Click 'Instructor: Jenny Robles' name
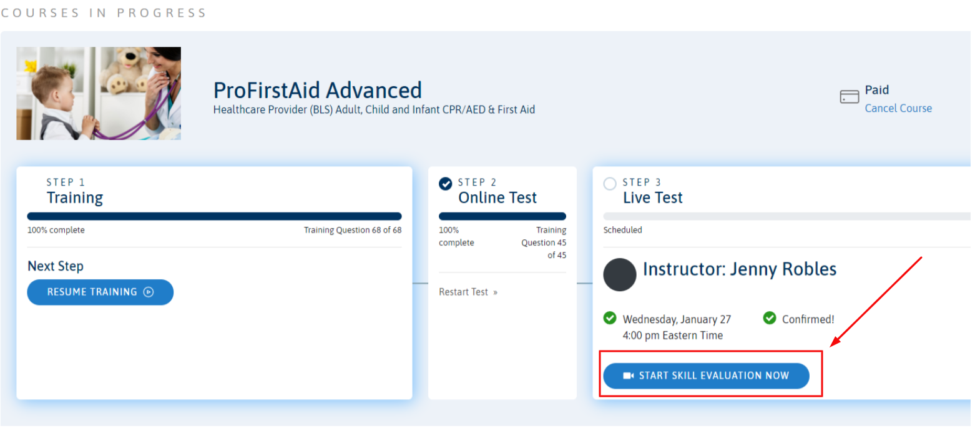This screenshot has width=980, height=433. (740, 269)
